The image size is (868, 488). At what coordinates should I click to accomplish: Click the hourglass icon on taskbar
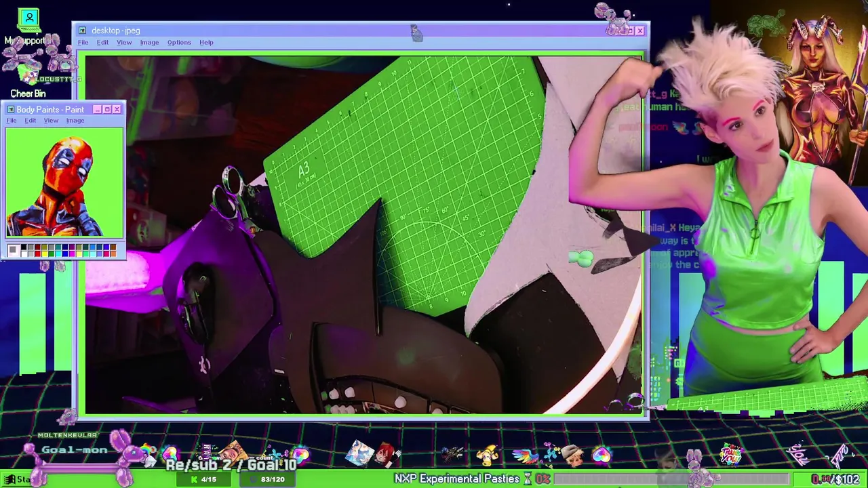coord(527,479)
